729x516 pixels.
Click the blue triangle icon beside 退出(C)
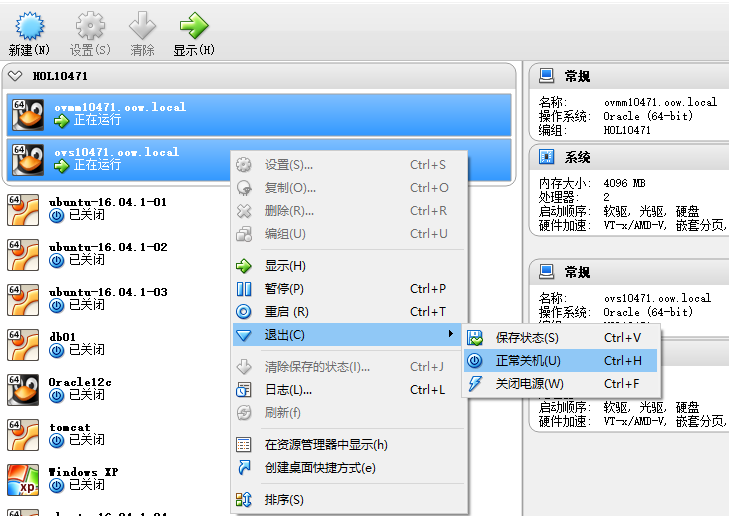click(x=244, y=335)
